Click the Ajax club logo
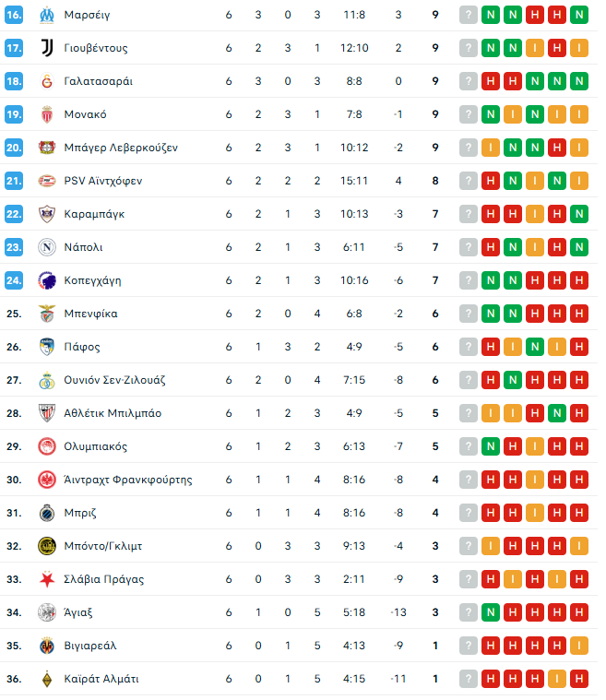This screenshot has width=606, height=700. click(x=46, y=612)
